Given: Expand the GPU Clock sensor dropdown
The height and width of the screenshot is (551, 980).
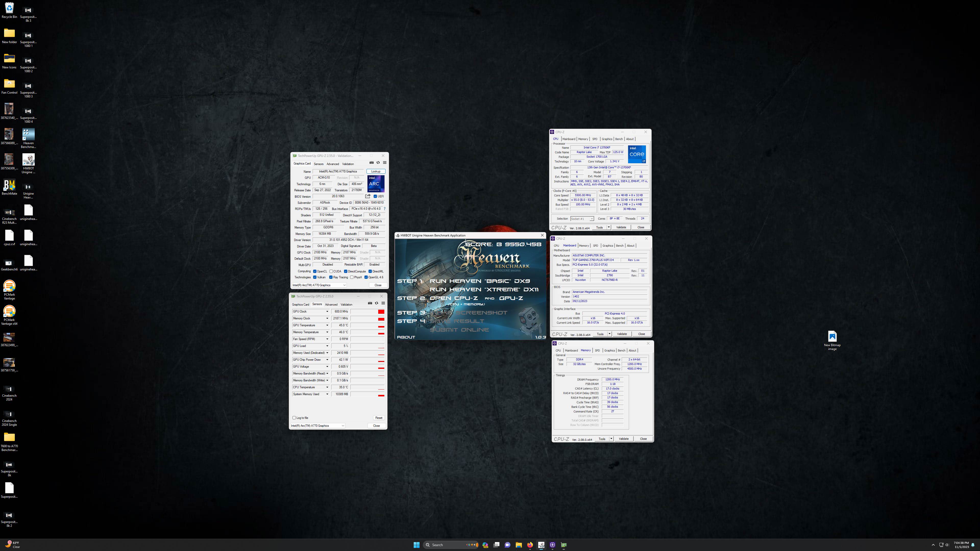Looking at the screenshot, I should [x=327, y=311].
